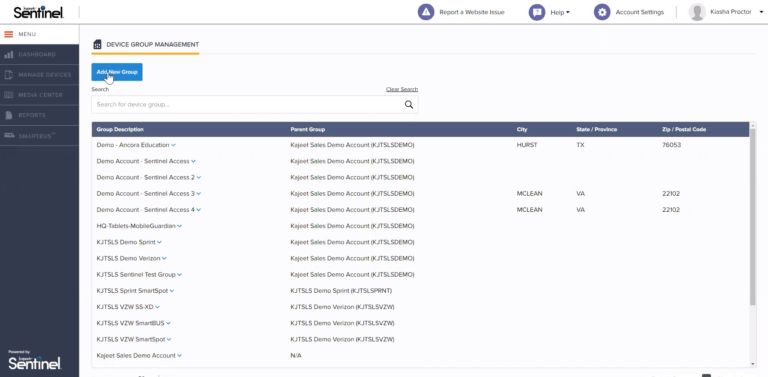Click the hamburger MENU icon
The image size is (768, 377).
coord(8,34)
